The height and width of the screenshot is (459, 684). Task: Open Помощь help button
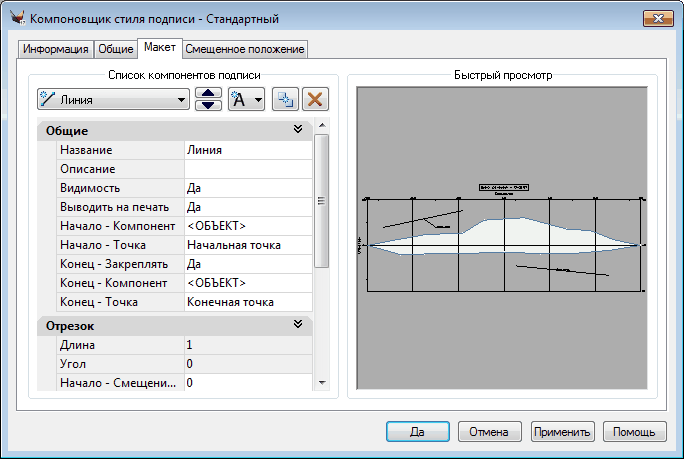[634, 432]
